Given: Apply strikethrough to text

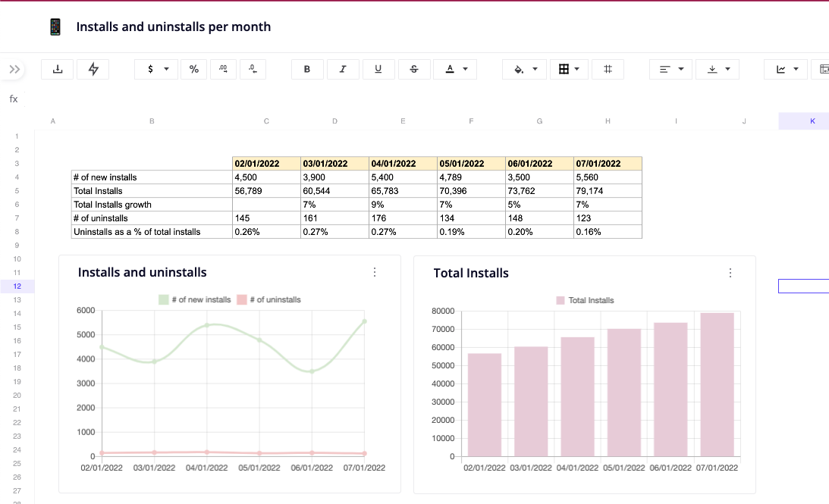Looking at the screenshot, I should click(414, 69).
